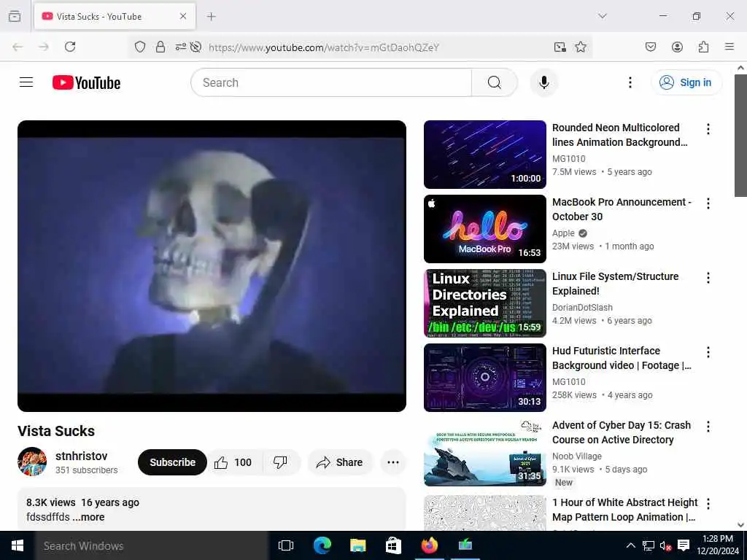Share the video
This screenshot has width=747, height=560.
click(x=340, y=462)
